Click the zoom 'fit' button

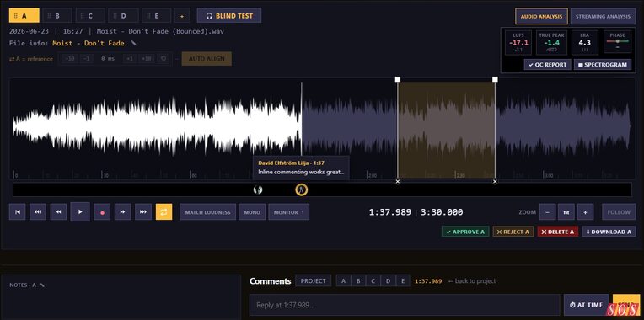(566, 212)
